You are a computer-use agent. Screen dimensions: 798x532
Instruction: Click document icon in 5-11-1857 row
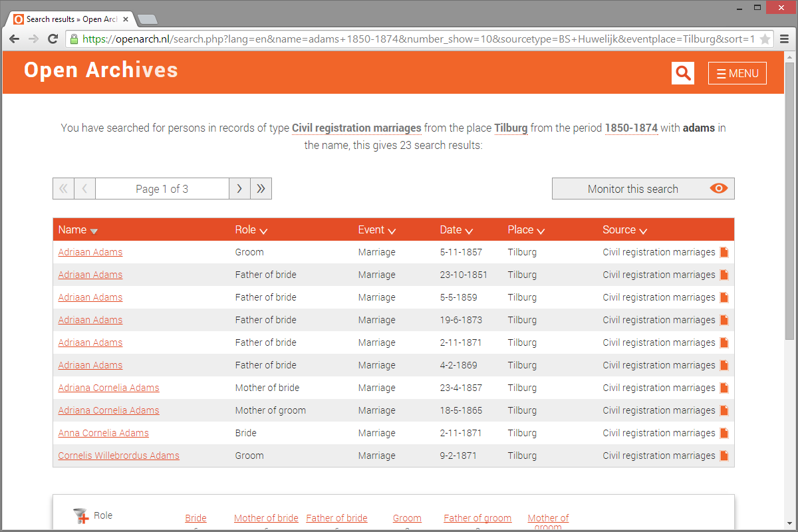(724, 252)
